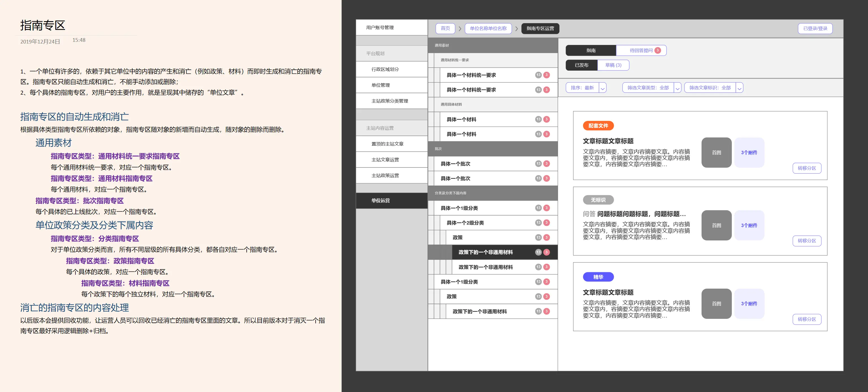Click the 已登录/登录 button
The width and height of the screenshot is (868, 392).
point(815,29)
